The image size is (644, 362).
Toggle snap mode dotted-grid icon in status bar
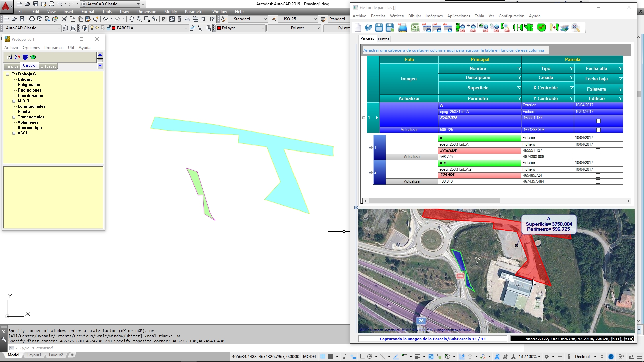pos(331,357)
